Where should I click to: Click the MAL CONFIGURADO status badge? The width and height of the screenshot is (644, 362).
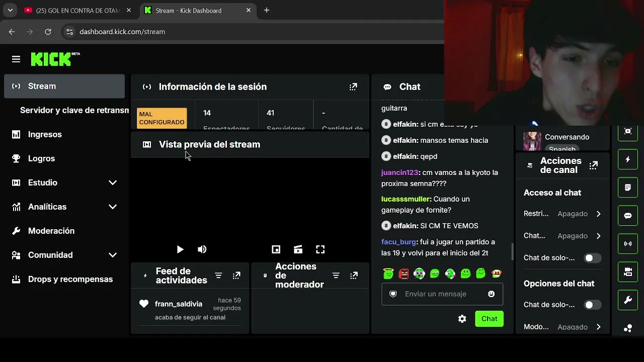(x=162, y=118)
